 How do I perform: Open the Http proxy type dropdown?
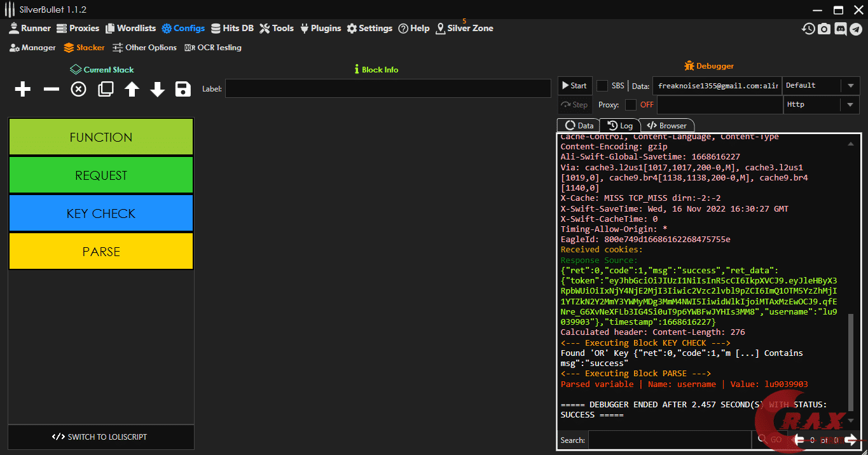click(850, 105)
